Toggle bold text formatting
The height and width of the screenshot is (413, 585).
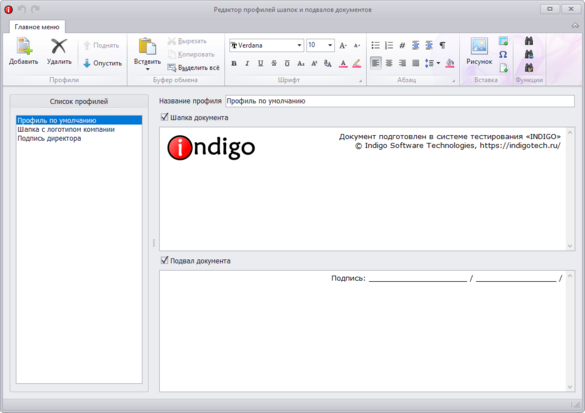tap(234, 63)
